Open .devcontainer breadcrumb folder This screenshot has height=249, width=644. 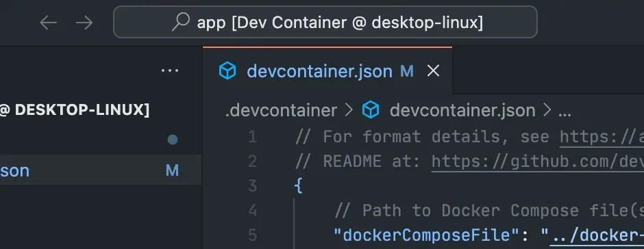coord(281,110)
